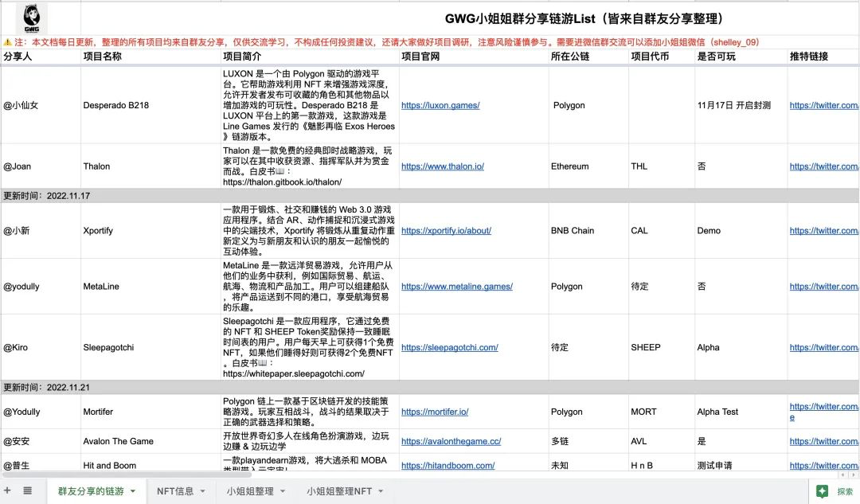860x504 pixels.
Task: Select the 项目代币 column header cell
Action: click(662, 57)
